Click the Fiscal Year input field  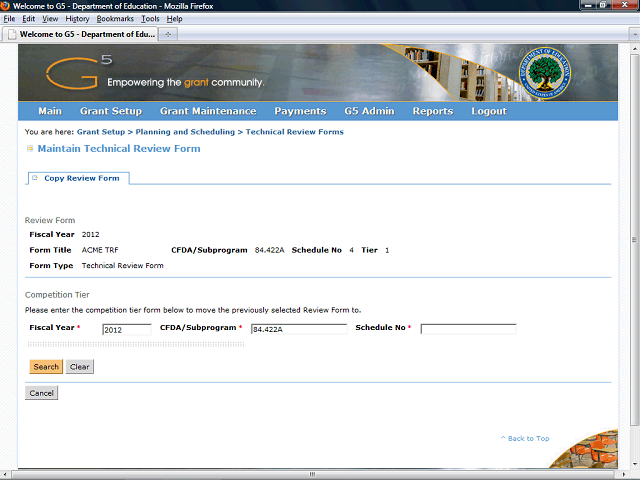127,329
